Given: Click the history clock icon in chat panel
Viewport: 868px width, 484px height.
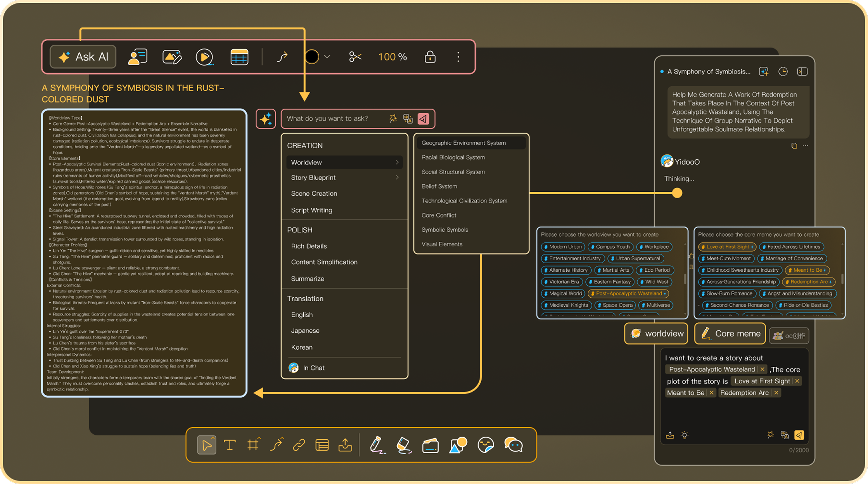Looking at the screenshot, I should 783,71.
